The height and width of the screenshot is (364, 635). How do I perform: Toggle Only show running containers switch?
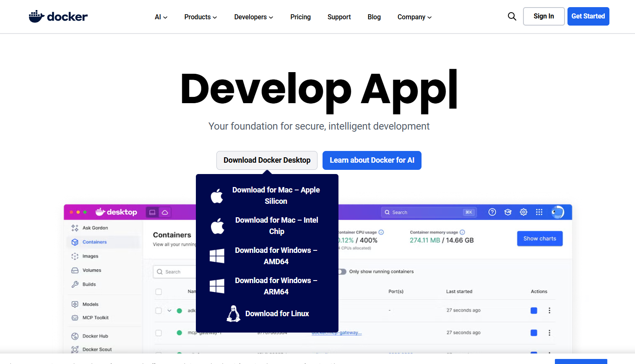click(342, 271)
